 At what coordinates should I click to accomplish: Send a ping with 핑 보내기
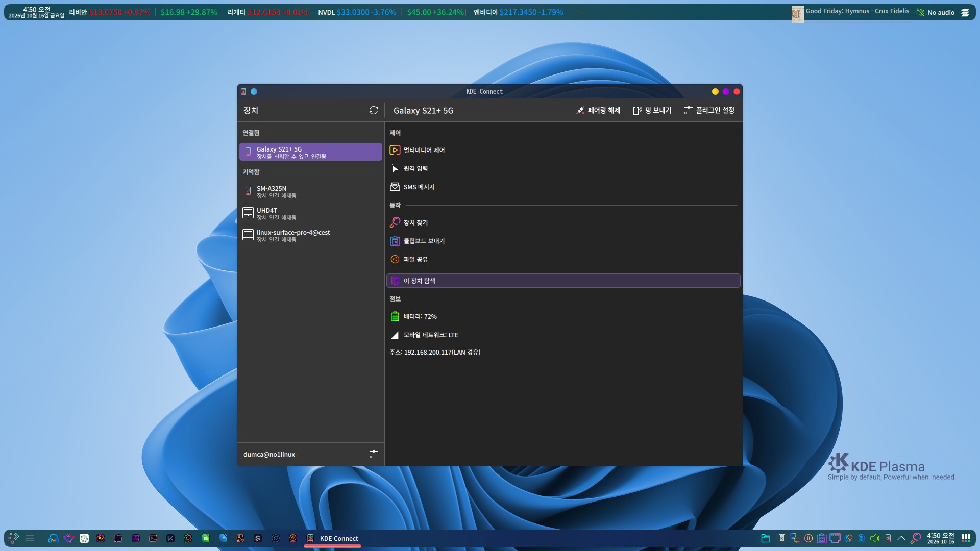click(x=652, y=110)
